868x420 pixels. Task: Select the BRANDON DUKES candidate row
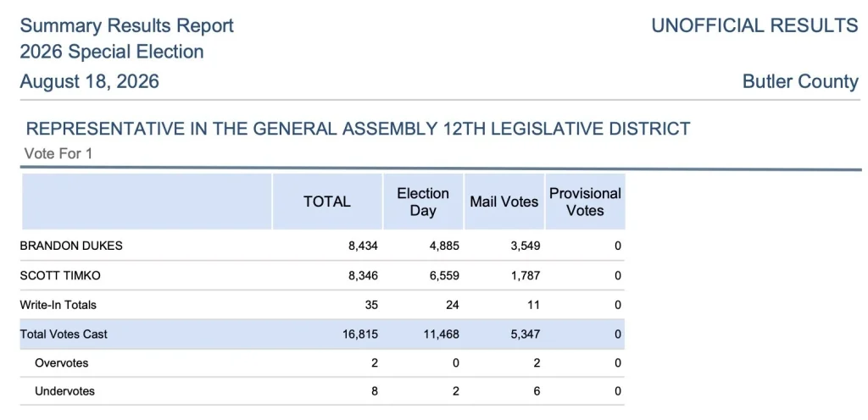pos(322,246)
